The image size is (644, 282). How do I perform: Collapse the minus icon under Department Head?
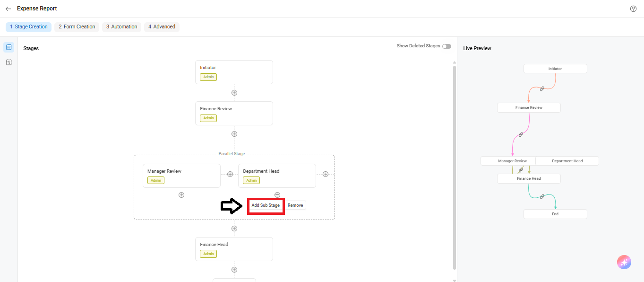[x=277, y=195]
